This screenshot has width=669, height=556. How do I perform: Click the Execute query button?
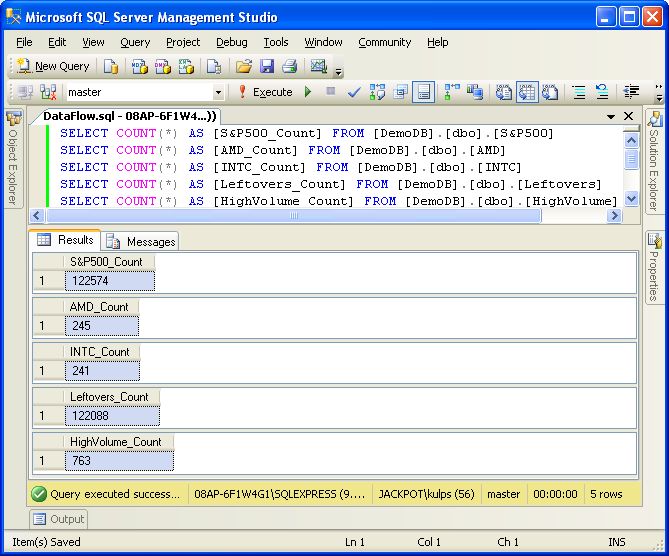pos(264,92)
